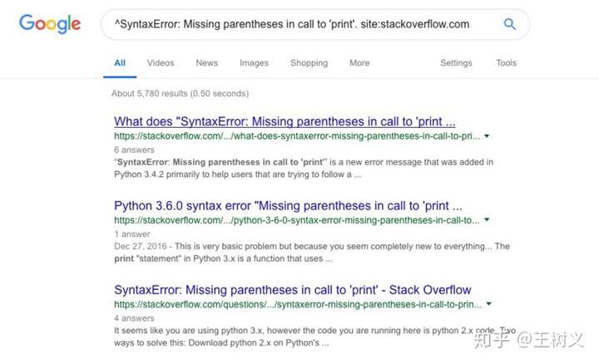Switch to the Videos tab

pyautogui.click(x=161, y=63)
